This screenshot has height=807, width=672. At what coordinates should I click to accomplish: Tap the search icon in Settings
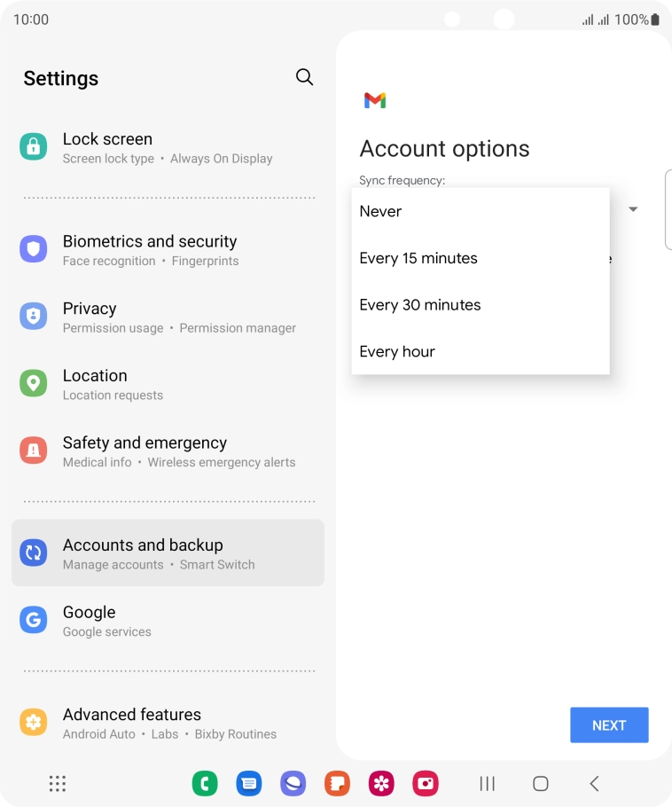pos(304,77)
